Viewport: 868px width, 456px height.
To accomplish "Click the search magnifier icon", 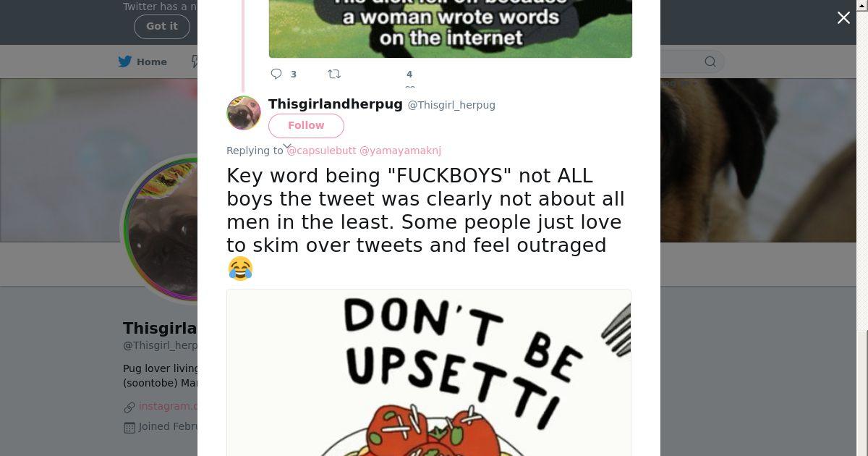I will tap(710, 62).
